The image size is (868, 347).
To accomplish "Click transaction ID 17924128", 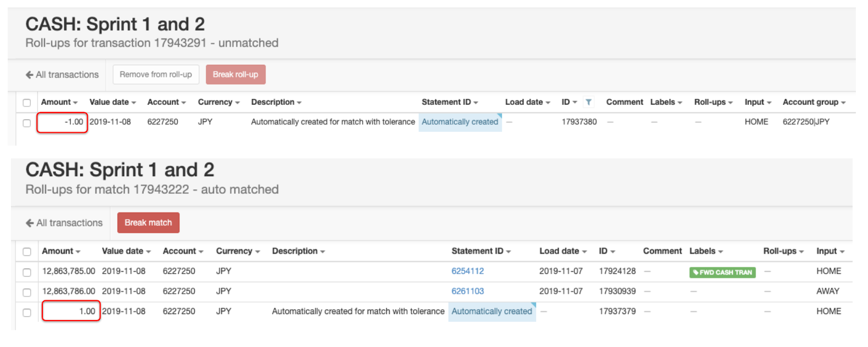I will point(617,271).
